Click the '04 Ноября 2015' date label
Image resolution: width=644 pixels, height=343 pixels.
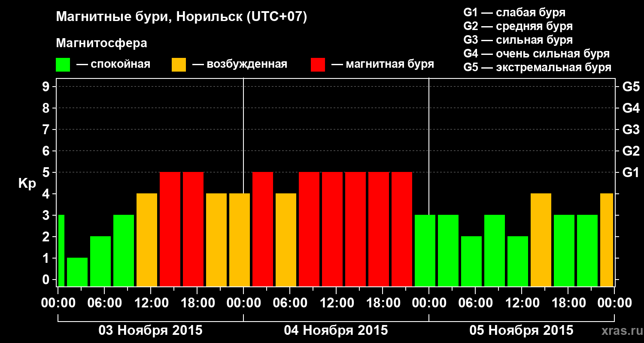[336, 331]
